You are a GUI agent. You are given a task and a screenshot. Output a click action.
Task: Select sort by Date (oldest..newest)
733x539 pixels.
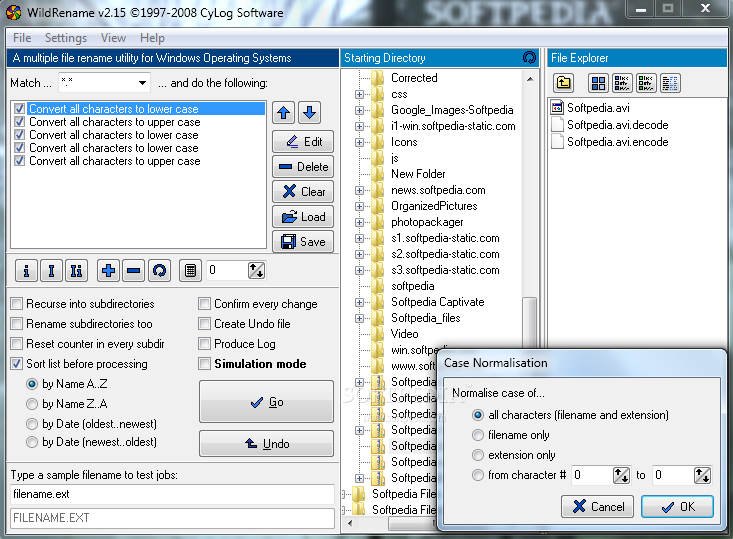coord(32,424)
